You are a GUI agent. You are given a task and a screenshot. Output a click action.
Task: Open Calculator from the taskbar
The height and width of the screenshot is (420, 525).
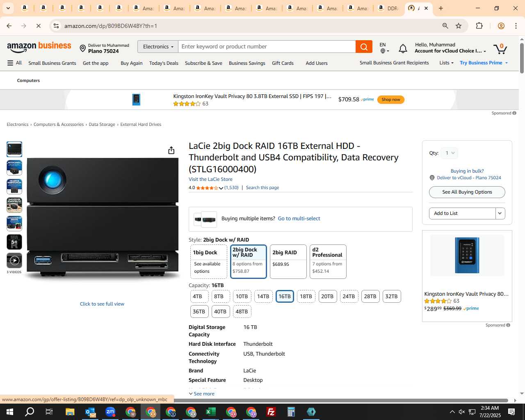click(291, 412)
